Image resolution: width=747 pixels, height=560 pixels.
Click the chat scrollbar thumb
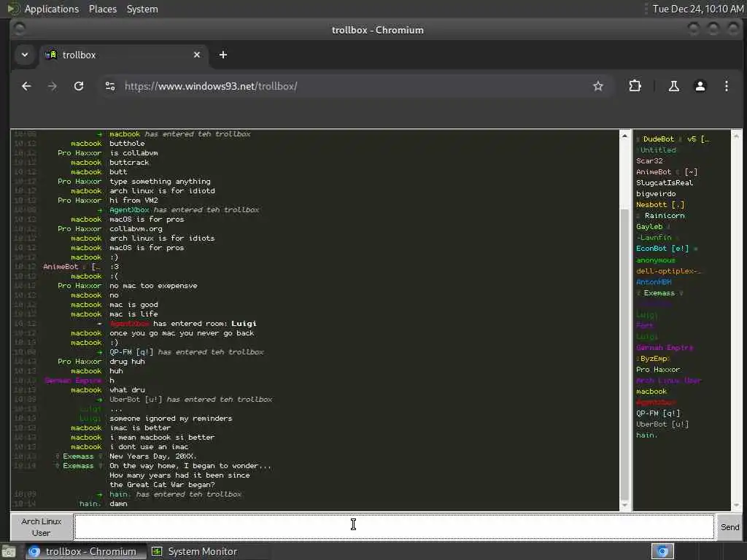tap(624, 354)
